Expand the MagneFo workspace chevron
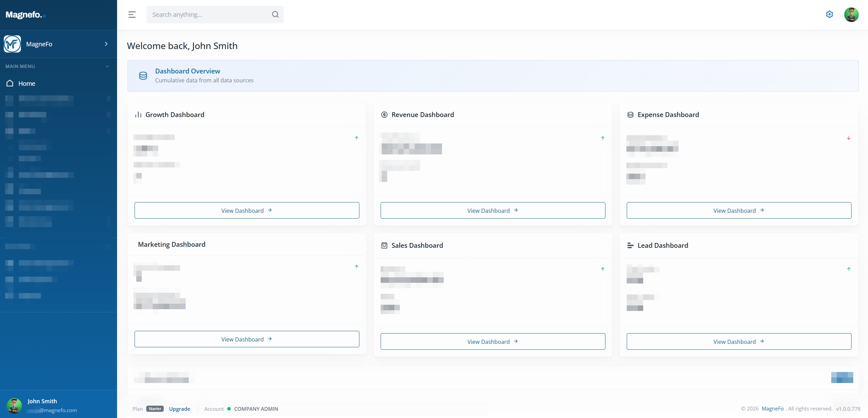The width and height of the screenshot is (868, 418). 106,44
